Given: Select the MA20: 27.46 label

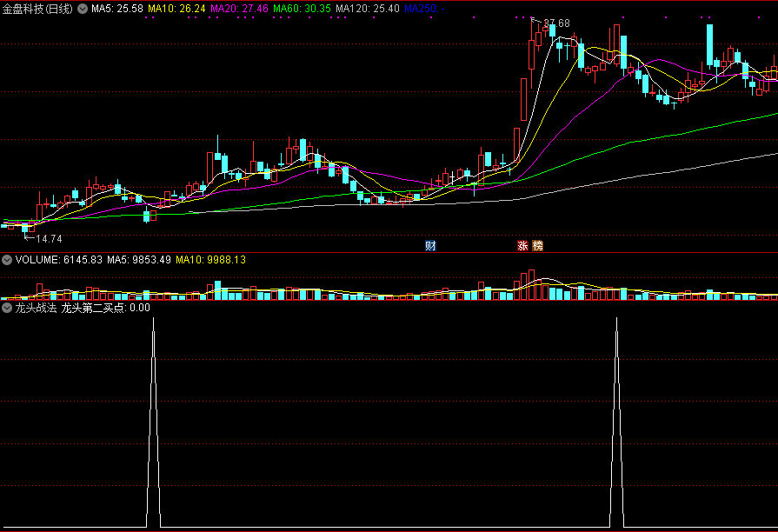Looking at the screenshot, I should (x=239, y=9).
